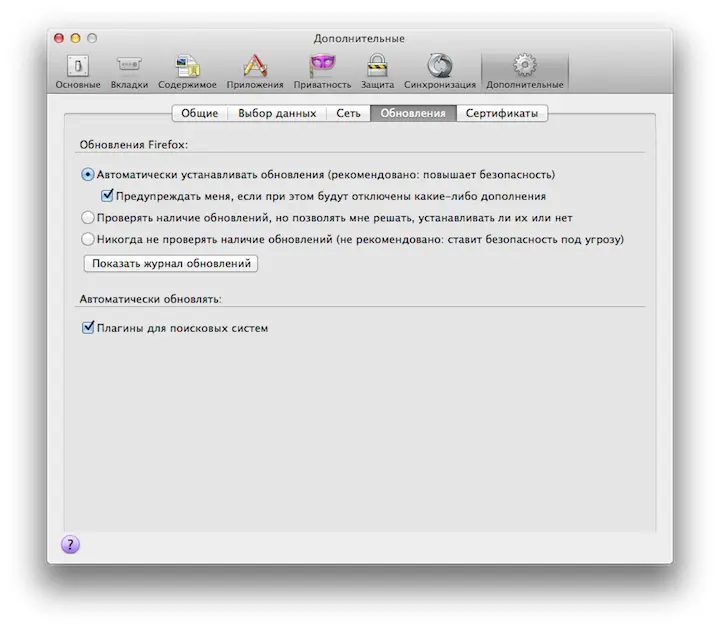Image resolution: width=720 pixels, height=629 pixels.
Task: Open the Приложения preferences pane icon
Action: [x=254, y=67]
